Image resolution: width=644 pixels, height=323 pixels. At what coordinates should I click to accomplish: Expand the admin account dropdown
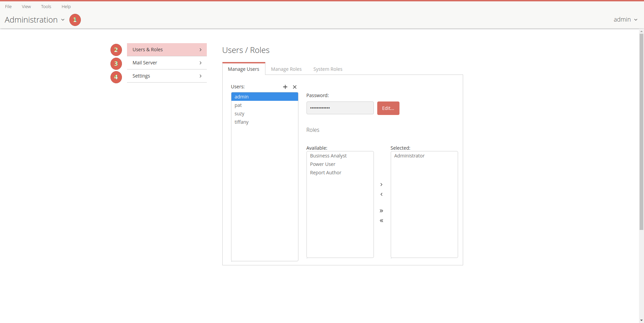tap(625, 20)
